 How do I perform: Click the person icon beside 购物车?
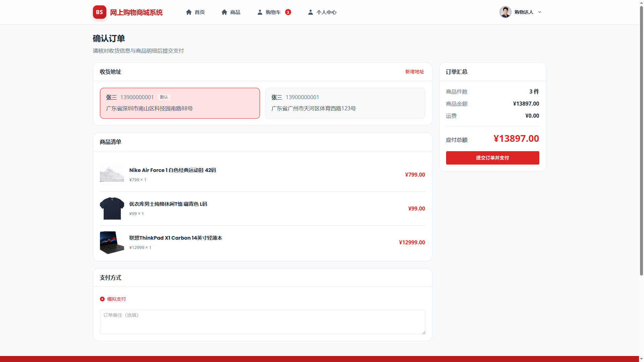click(260, 12)
